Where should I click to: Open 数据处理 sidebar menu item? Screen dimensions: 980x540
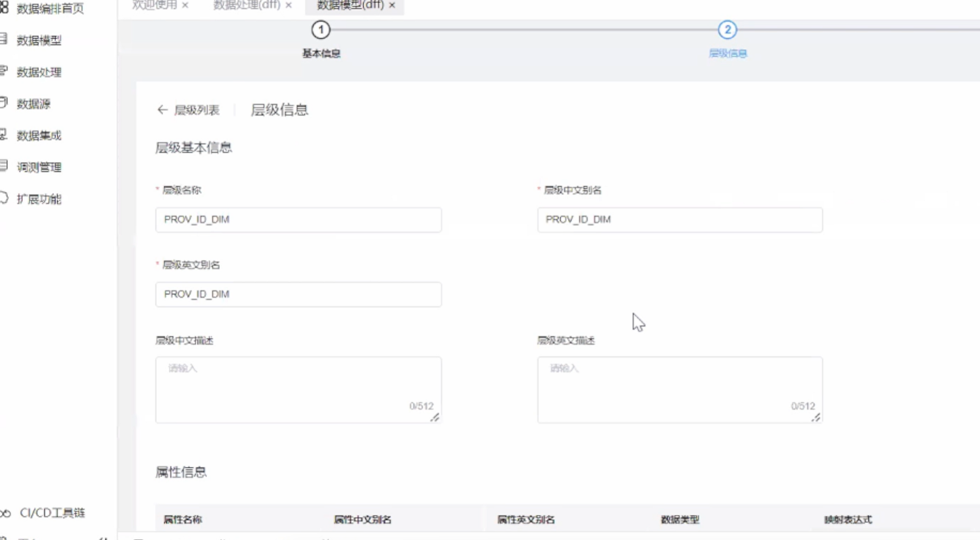click(x=39, y=72)
